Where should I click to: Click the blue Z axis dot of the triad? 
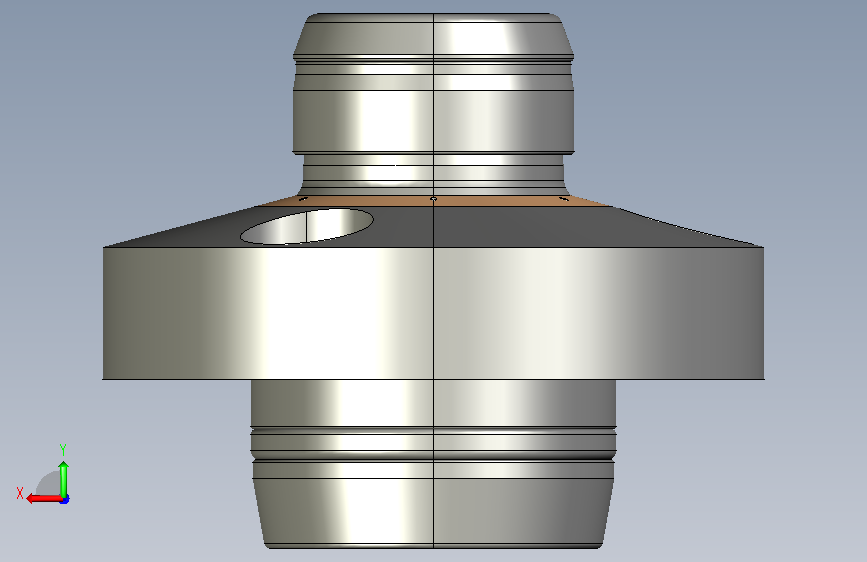tap(65, 499)
